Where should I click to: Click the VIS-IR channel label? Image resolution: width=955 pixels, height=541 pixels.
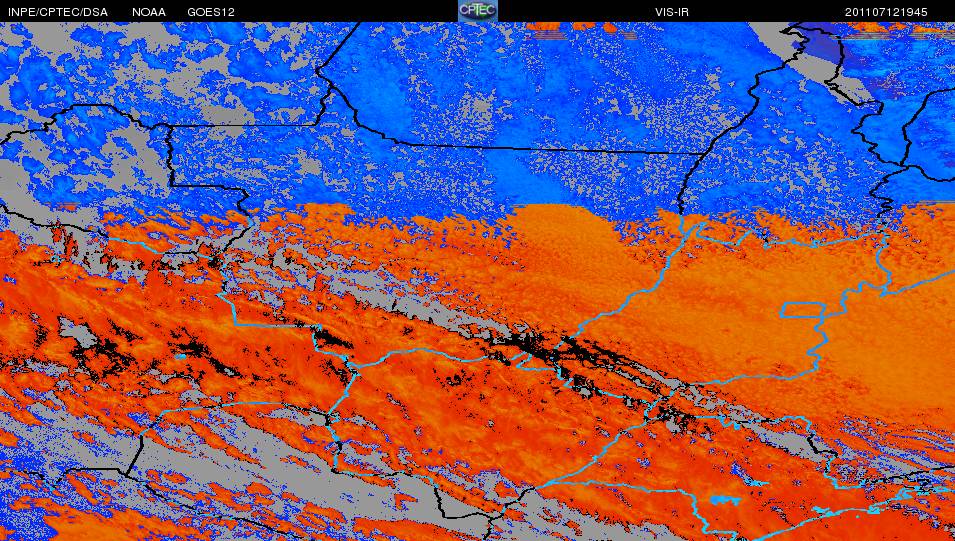point(672,12)
